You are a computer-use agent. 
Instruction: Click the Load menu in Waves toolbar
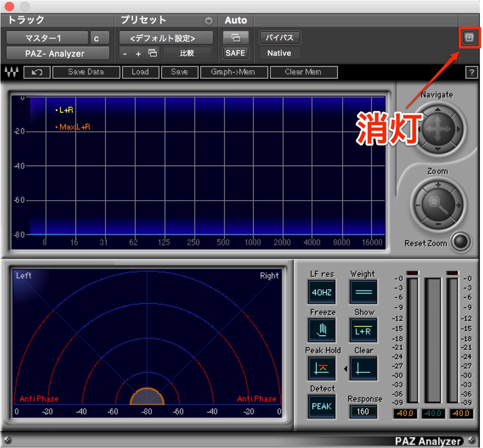click(140, 72)
